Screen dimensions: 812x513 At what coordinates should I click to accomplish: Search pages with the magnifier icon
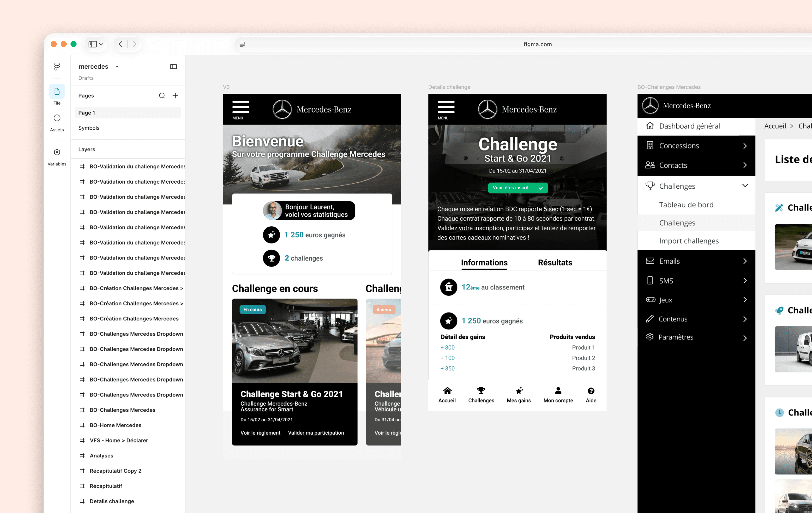(162, 96)
